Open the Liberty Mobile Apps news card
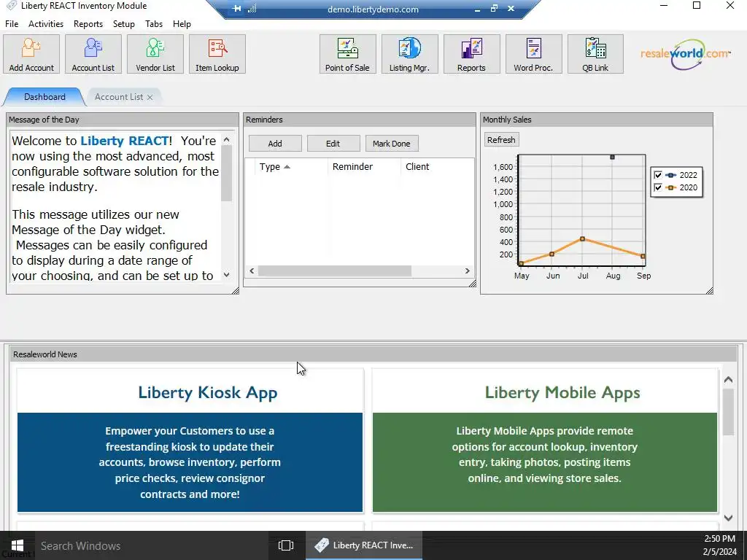Screen dimensions: 747x560 pyautogui.click(x=544, y=440)
